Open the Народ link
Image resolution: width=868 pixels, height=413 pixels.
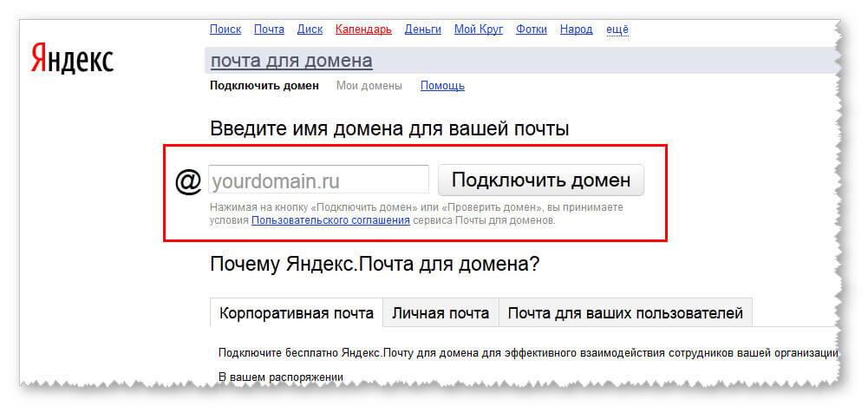577,29
